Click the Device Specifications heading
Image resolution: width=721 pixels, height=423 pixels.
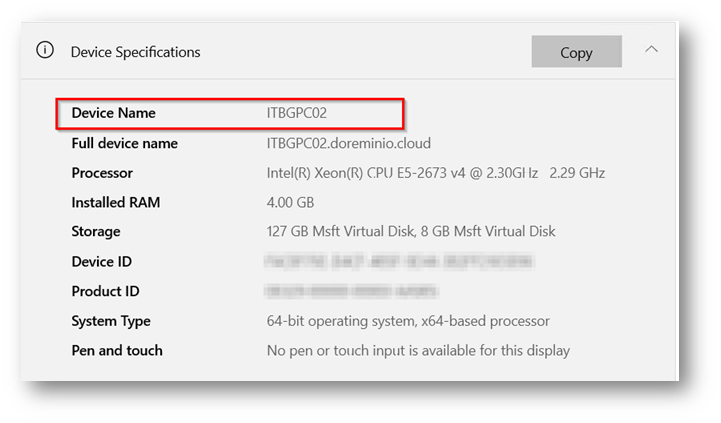135,52
